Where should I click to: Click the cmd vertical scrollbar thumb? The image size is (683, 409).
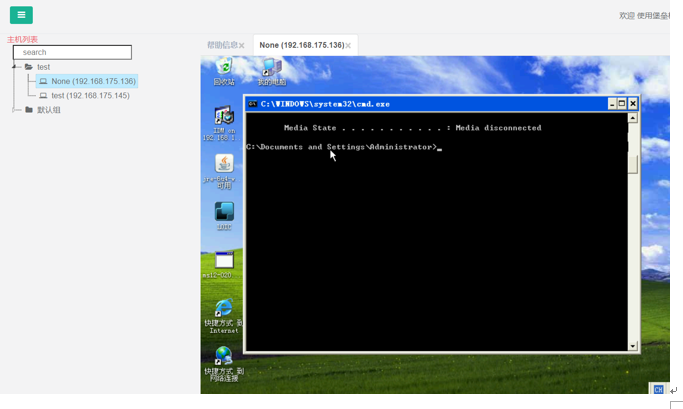(632, 164)
